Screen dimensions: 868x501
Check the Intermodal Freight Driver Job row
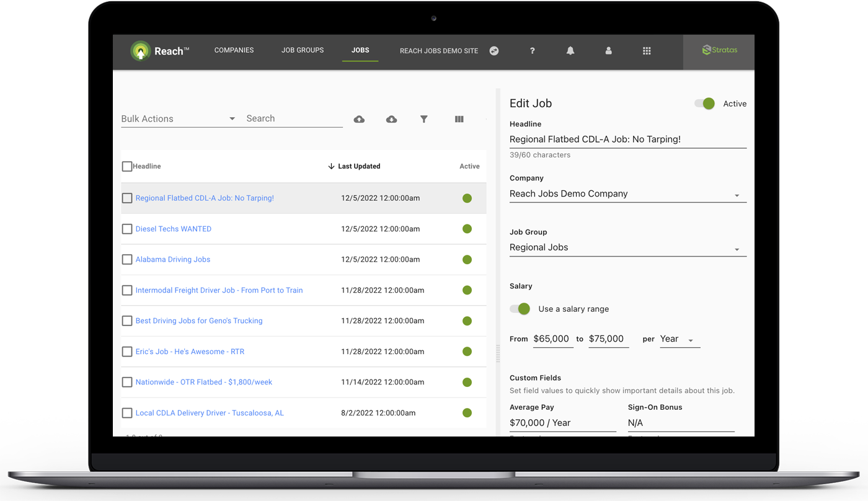tap(127, 290)
